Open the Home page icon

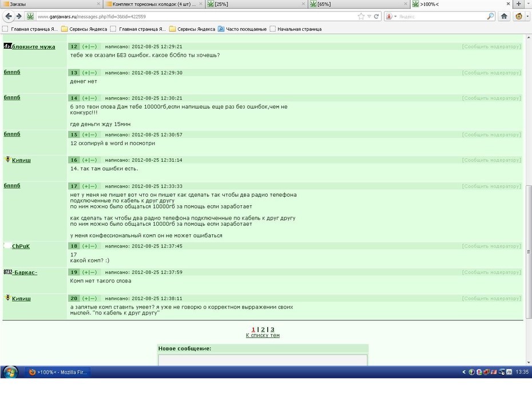[504, 16]
